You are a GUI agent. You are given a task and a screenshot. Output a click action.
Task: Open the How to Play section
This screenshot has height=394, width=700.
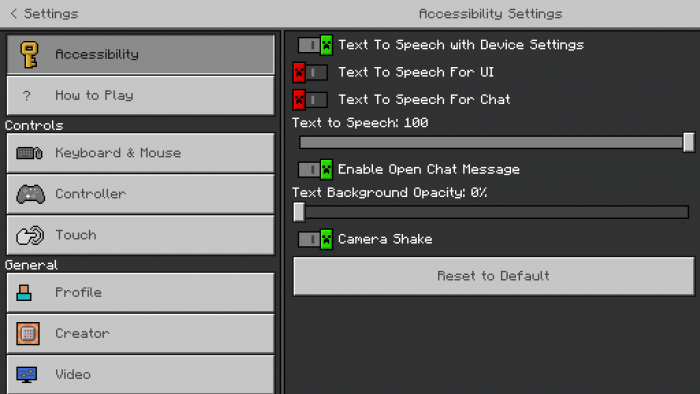141,95
